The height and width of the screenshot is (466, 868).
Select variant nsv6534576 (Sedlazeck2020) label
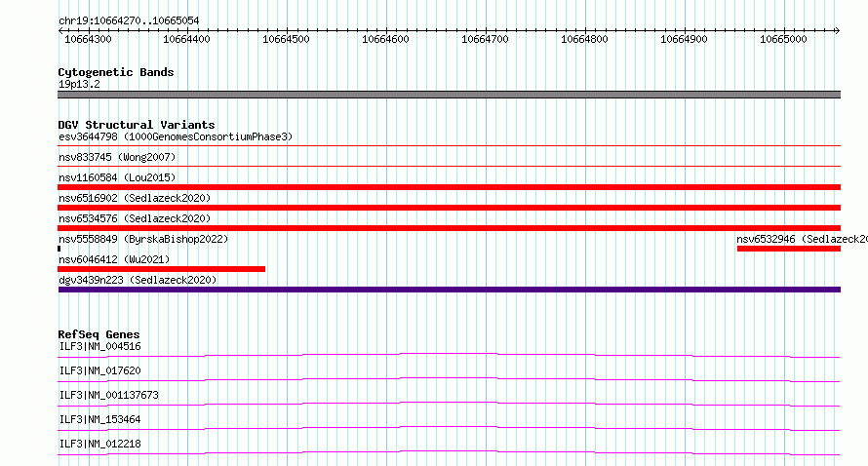click(x=135, y=218)
